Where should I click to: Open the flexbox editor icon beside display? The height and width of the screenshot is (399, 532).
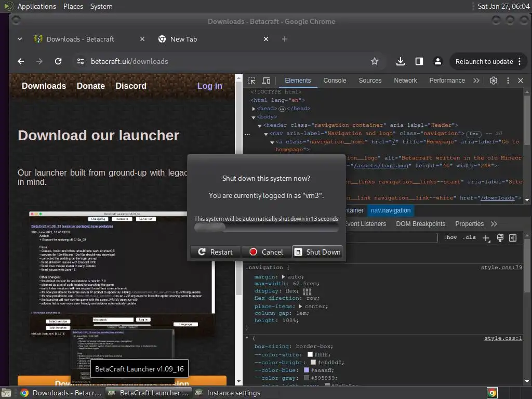(x=307, y=291)
